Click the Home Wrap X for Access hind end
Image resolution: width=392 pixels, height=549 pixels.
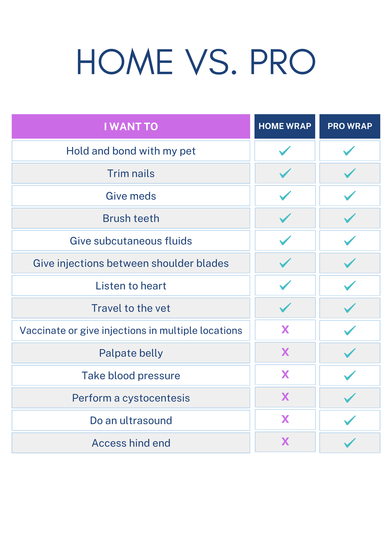click(x=285, y=442)
